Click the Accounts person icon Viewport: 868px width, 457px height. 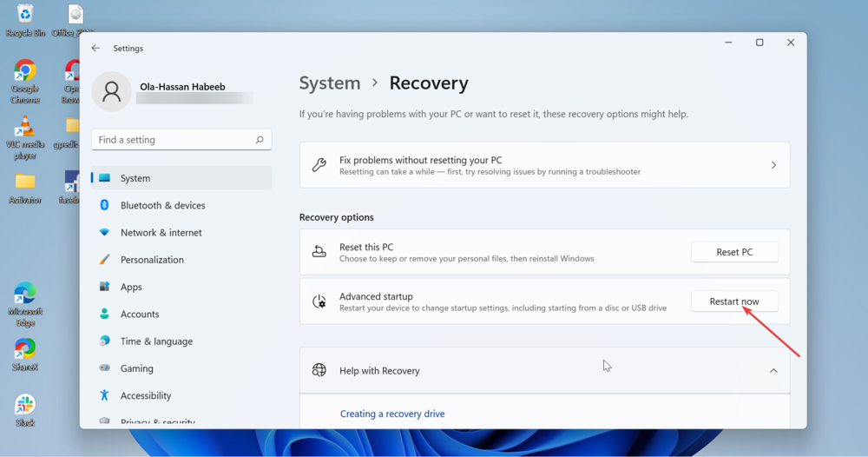click(104, 314)
